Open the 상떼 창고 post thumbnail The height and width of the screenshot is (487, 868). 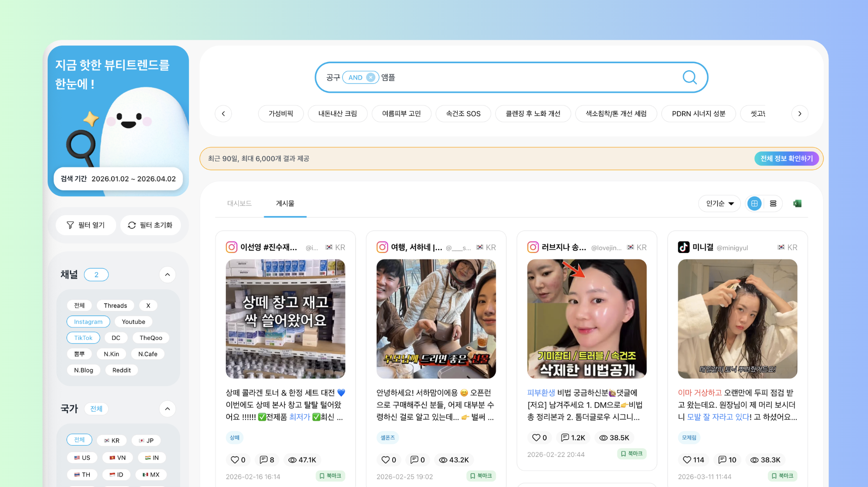click(285, 319)
